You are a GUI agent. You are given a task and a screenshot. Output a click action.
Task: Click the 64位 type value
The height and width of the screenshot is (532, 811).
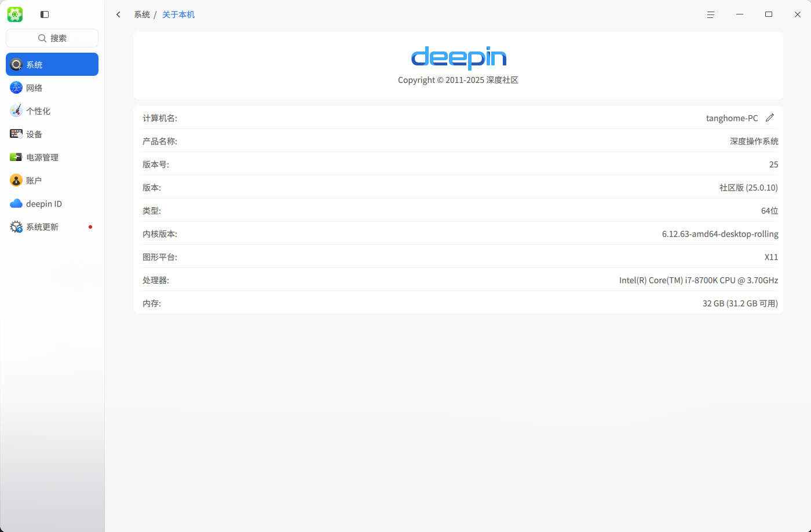[x=769, y=211]
